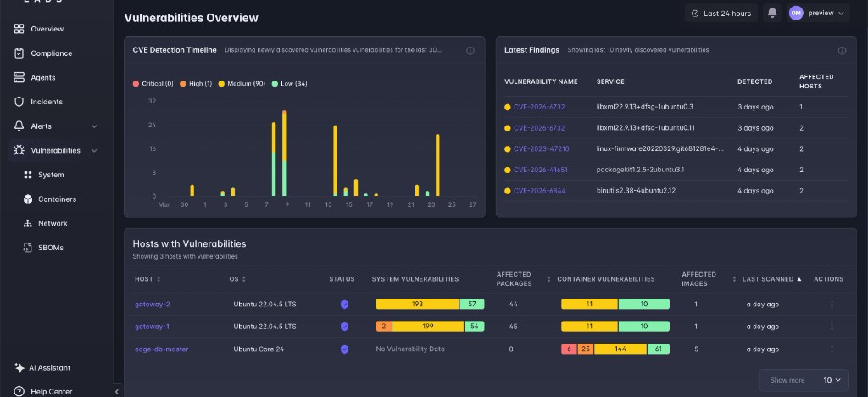The image size is (868, 397).
Task: Click gateway-1 low system segment 56
Action: pos(475,327)
